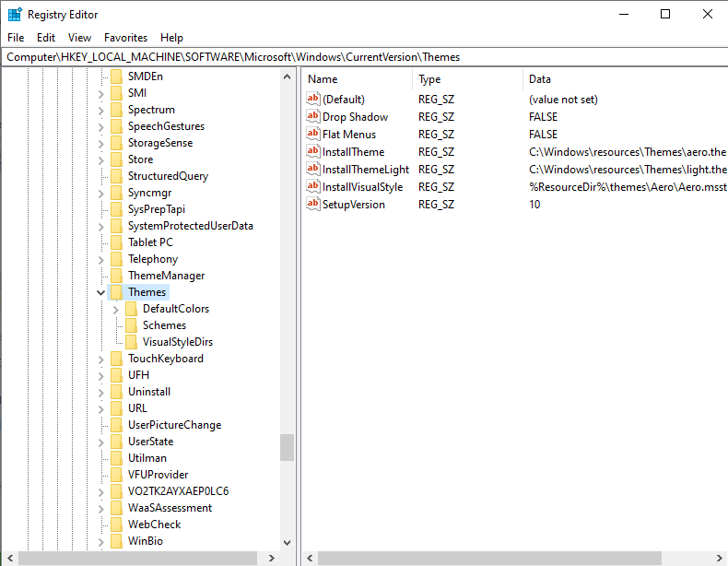The height and width of the screenshot is (566, 728).
Task: Open the Help menu
Action: point(171,38)
